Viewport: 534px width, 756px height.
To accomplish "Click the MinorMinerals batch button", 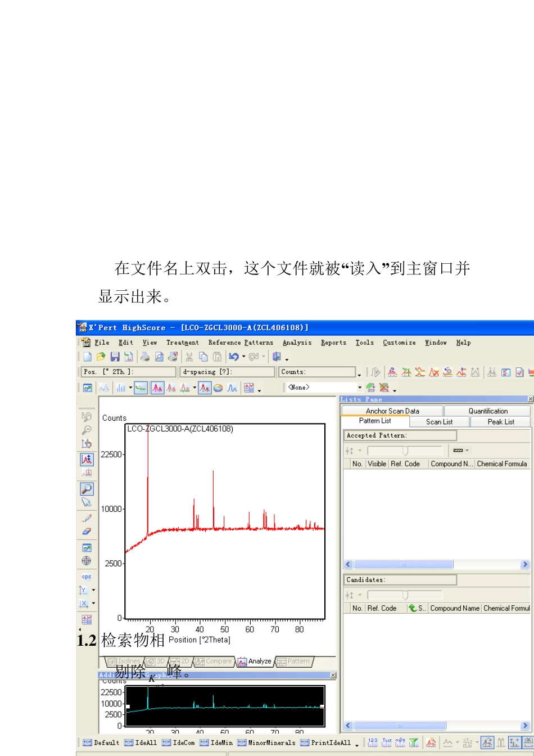I will pyautogui.click(x=266, y=742).
